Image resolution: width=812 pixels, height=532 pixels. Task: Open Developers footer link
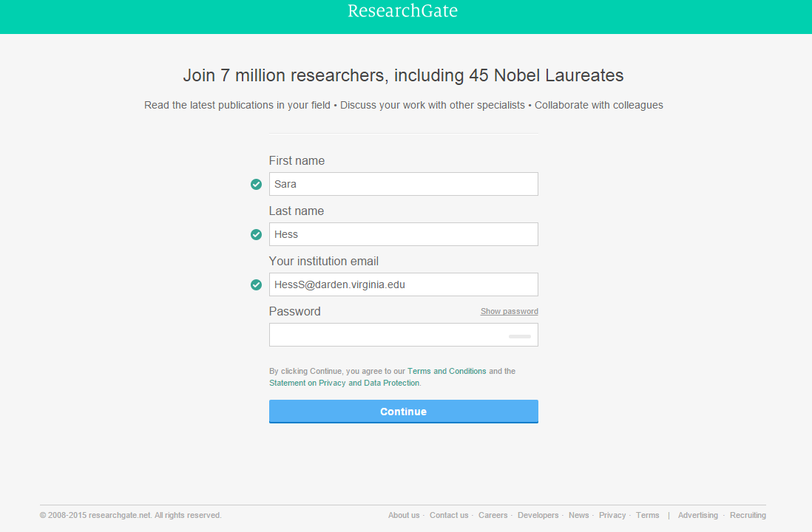pyautogui.click(x=538, y=516)
